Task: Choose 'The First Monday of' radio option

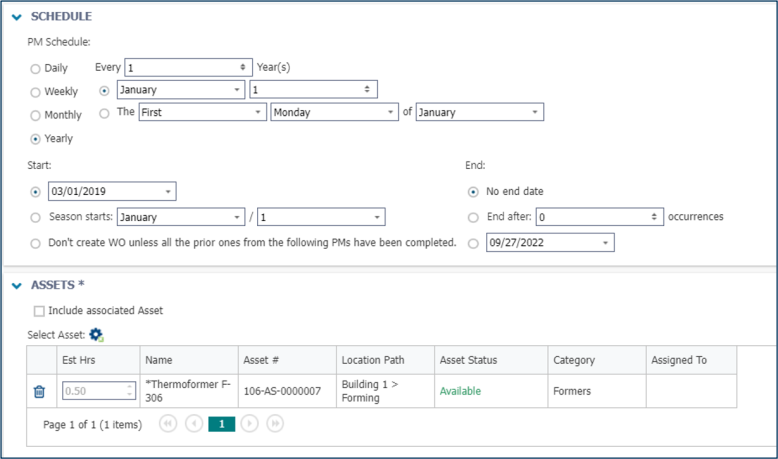Action: click(104, 114)
